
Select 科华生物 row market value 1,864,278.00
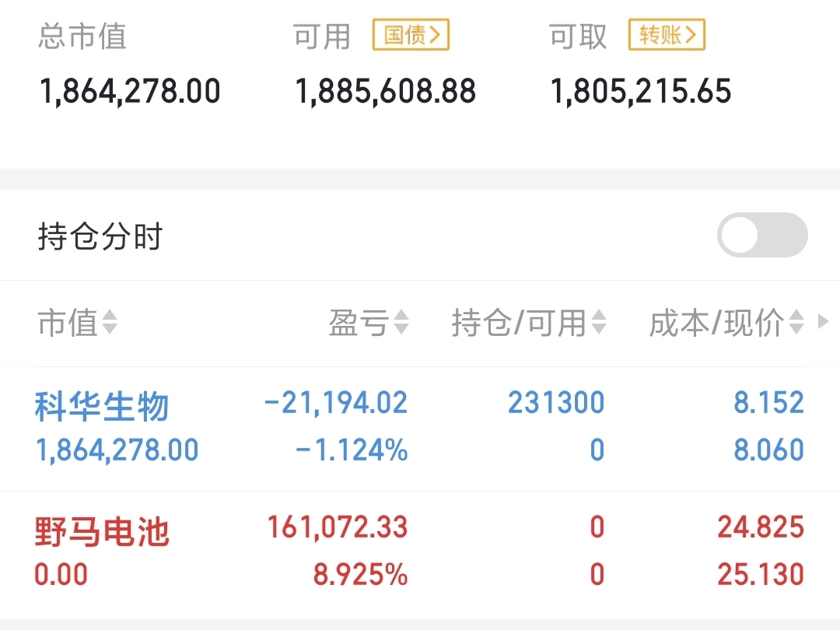coord(117,450)
